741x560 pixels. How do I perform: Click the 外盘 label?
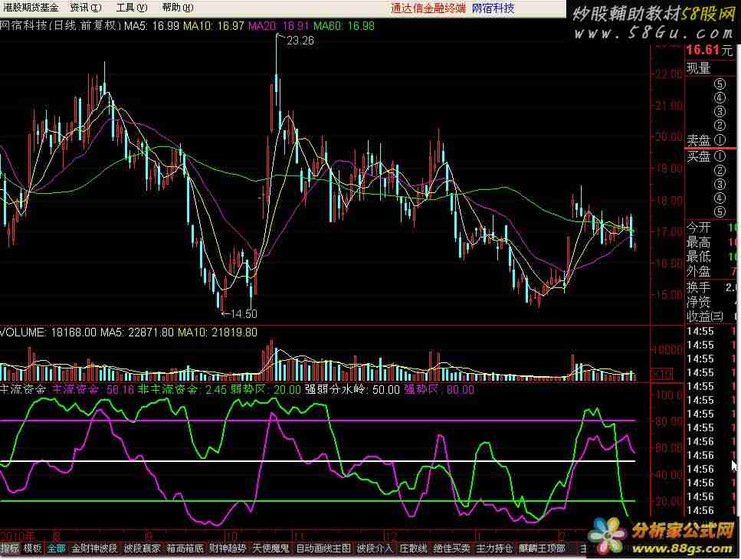pyautogui.click(x=698, y=271)
